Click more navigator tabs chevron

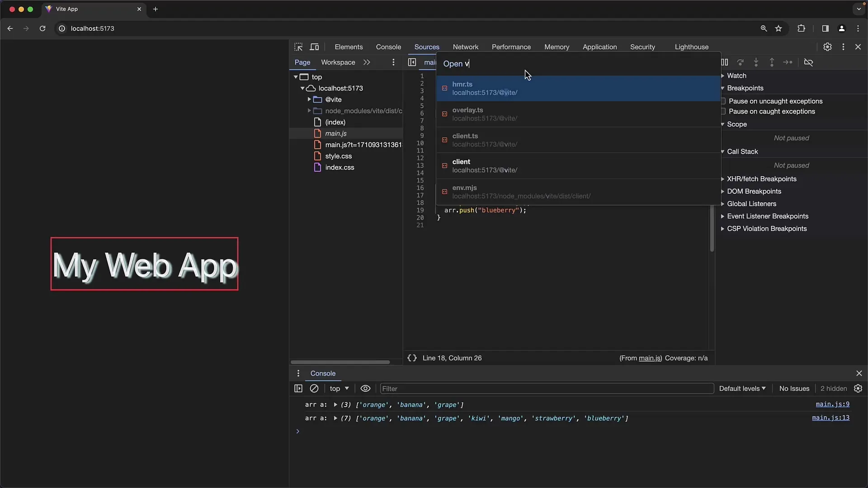pos(367,62)
